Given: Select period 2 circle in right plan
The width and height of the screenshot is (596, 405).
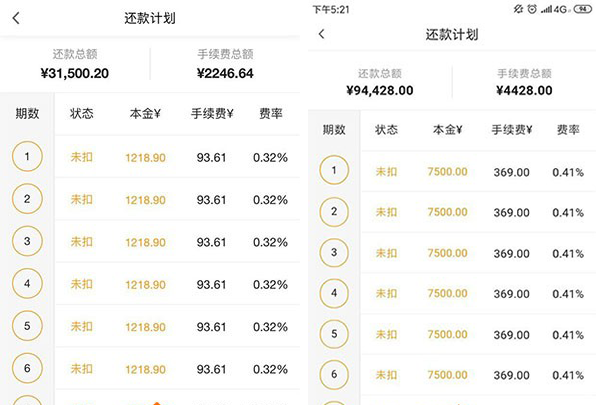Looking at the screenshot, I should click(x=334, y=212).
